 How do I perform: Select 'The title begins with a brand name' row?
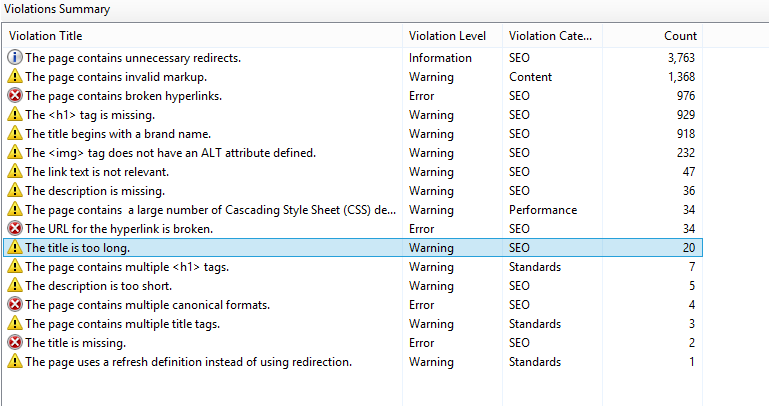353,134
